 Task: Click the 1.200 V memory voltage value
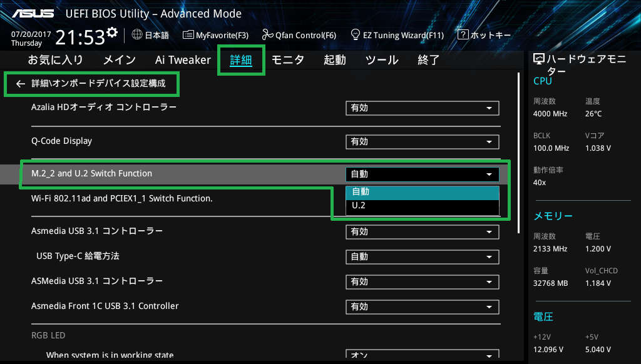click(x=598, y=249)
